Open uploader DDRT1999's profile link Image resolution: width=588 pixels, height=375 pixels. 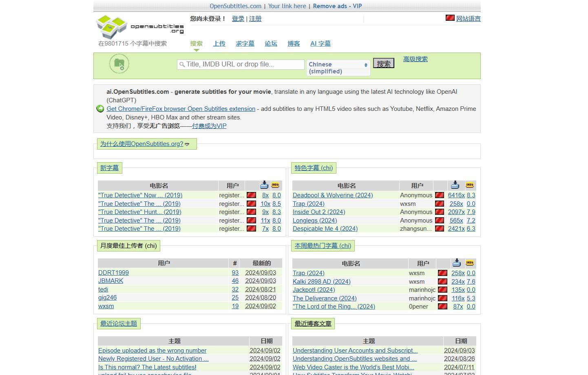coord(113,273)
